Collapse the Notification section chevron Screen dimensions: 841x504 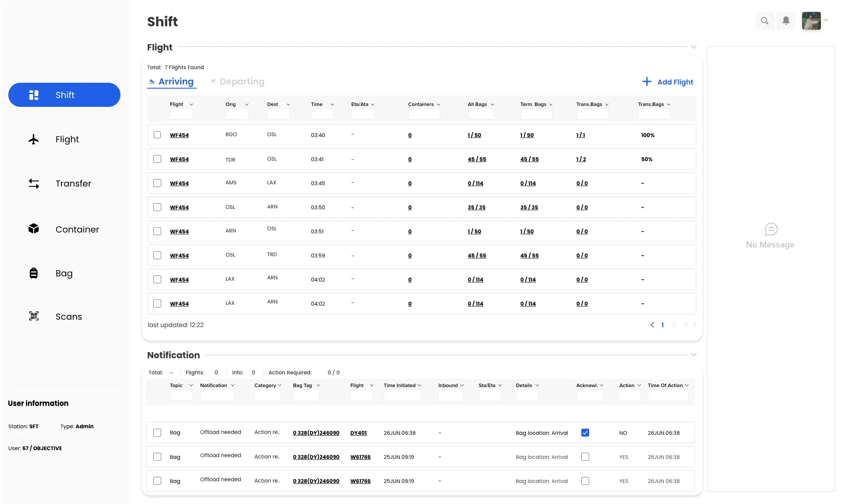coord(693,355)
